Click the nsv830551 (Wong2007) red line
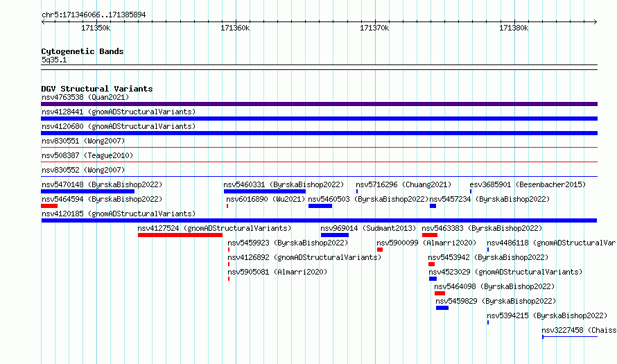The height and width of the screenshot is (364, 617). pos(319,148)
